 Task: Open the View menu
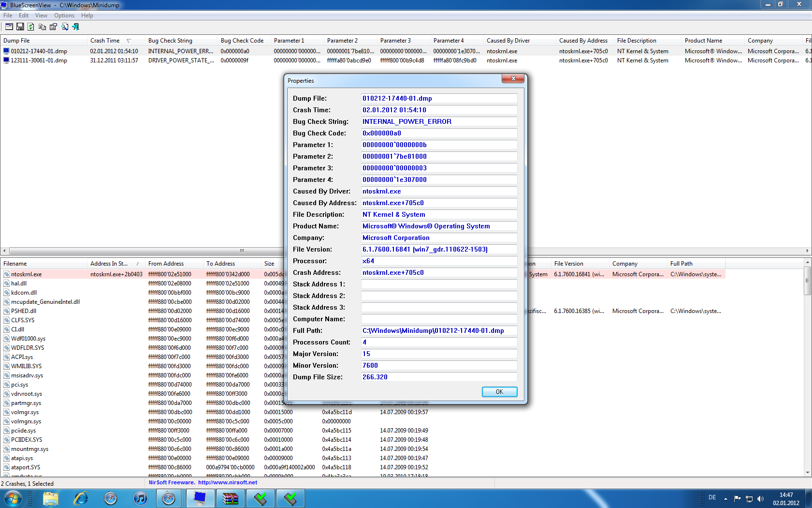click(41, 15)
